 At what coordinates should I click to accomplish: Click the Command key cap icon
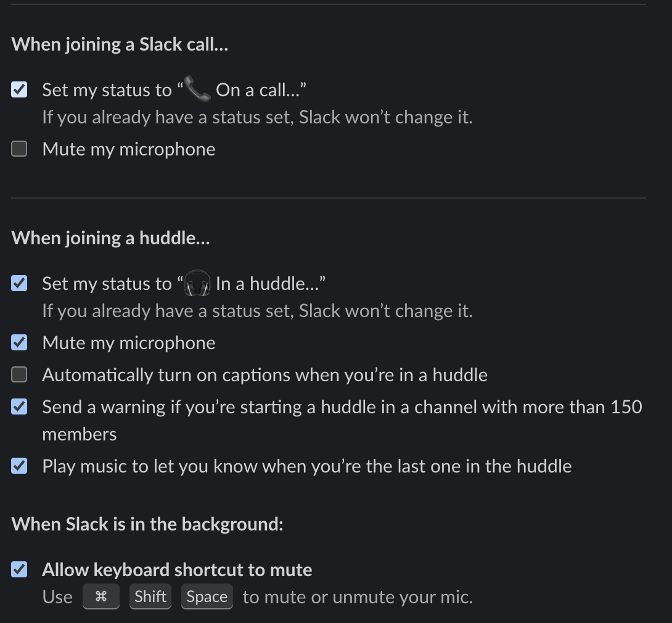coord(101,596)
